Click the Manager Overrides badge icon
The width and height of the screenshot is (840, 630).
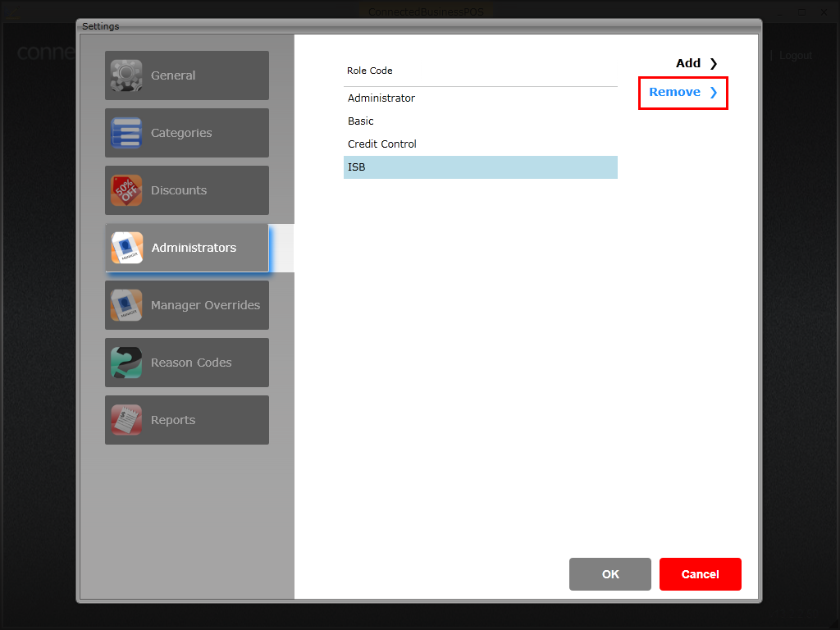click(126, 305)
